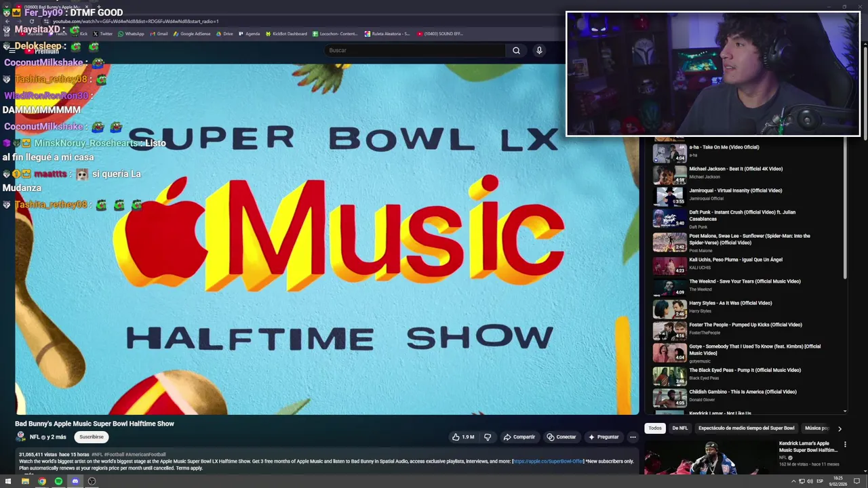Select Espectáculo de medio tiempo chip
This screenshot has width=868, height=488.
click(746, 428)
